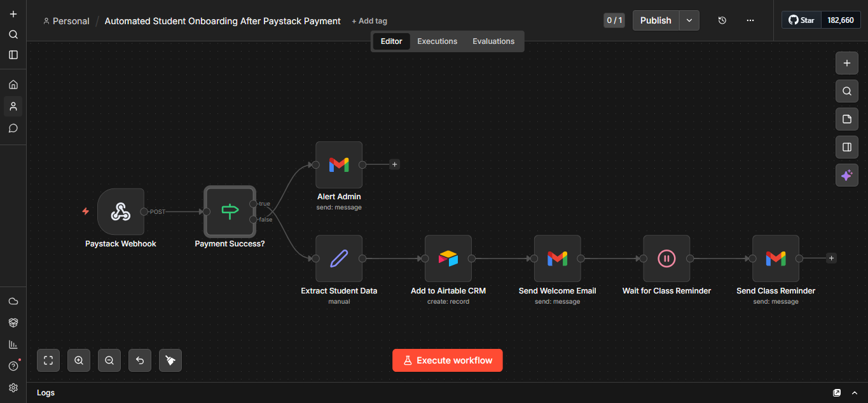Click the false output of Payment Success?
This screenshot has width=868, height=403.
[x=254, y=220]
